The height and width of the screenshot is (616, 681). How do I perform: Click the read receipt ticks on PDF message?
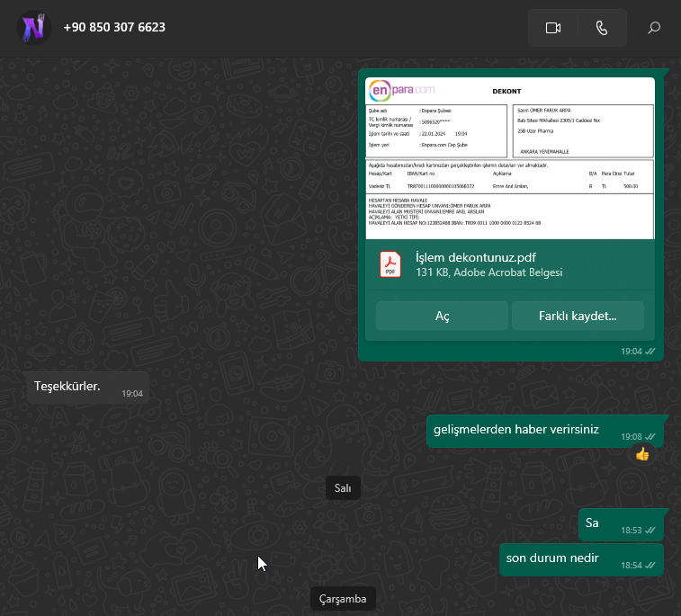coord(650,352)
